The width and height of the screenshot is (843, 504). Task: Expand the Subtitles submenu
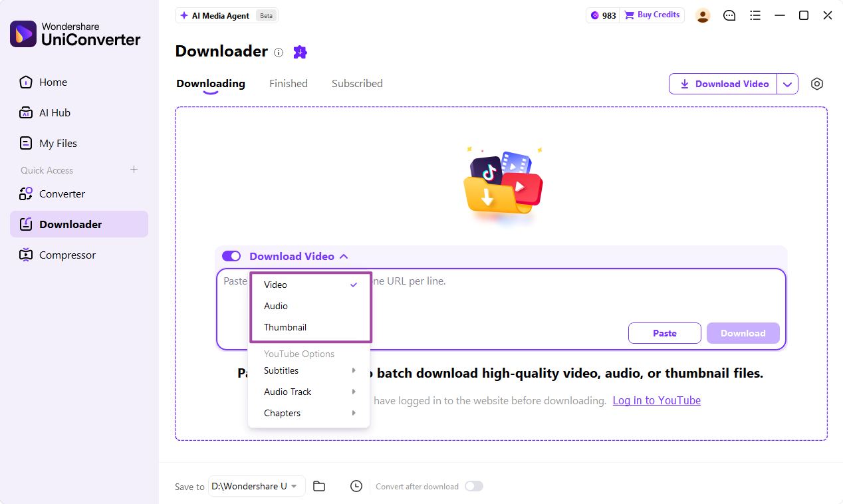pyautogui.click(x=308, y=370)
